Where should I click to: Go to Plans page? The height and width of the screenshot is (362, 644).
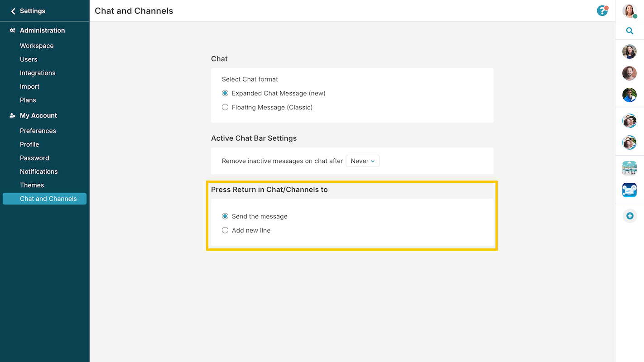click(28, 100)
